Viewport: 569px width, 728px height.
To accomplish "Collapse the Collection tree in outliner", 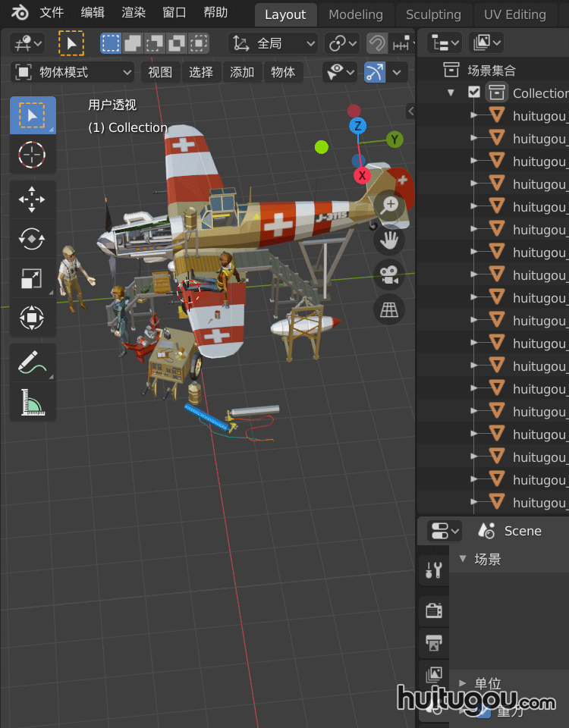I will pyautogui.click(x=451, y=93).
